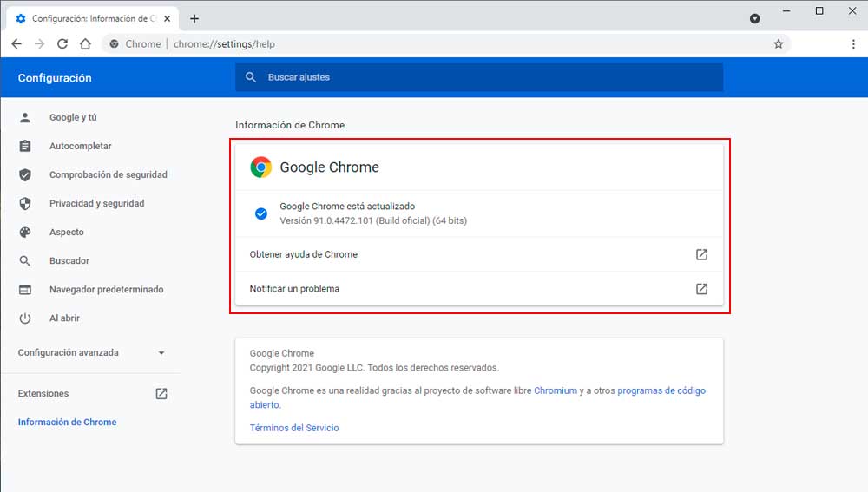Click the Versión 91.0.4472.101 text
Screen dimensions: 868x492
coord(373,220)
